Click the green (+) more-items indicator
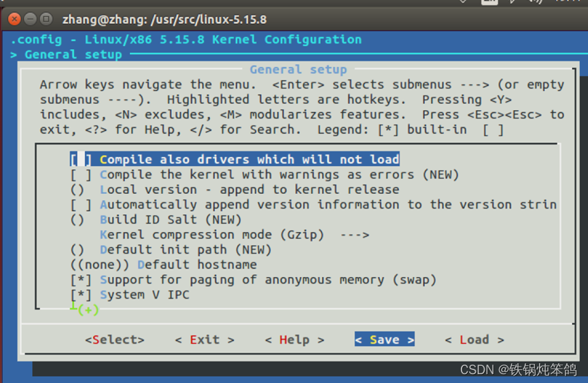 (88, 310)
